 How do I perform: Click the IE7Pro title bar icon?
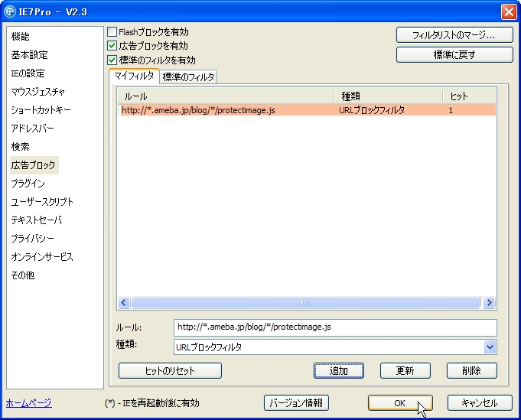[x=10, y=11]
